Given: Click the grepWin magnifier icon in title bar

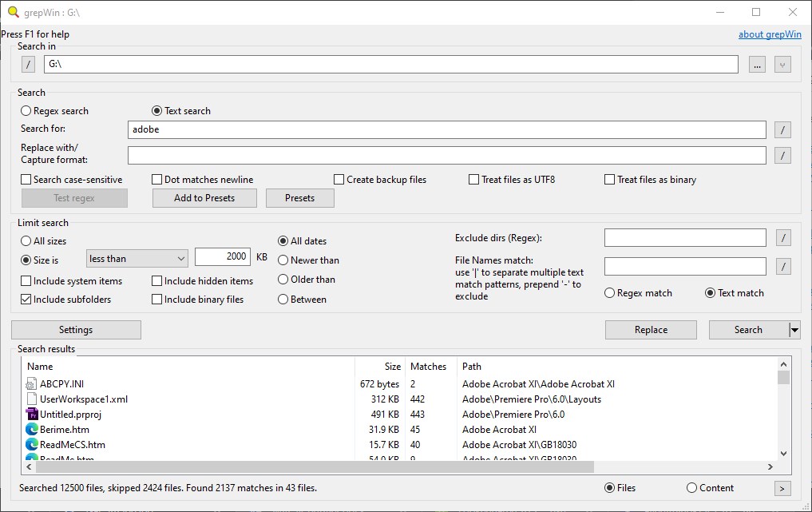Looking at the screenshot, I should [x=14, y=12].
